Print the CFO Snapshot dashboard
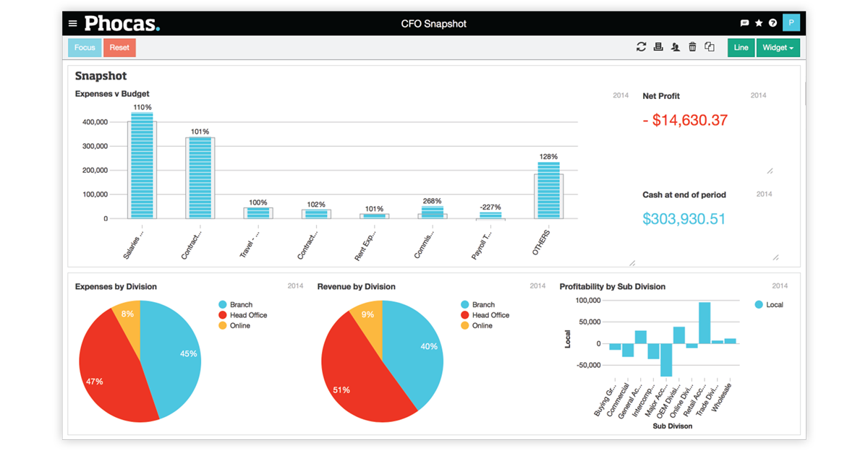868x451 pixels. coord(658,46)
